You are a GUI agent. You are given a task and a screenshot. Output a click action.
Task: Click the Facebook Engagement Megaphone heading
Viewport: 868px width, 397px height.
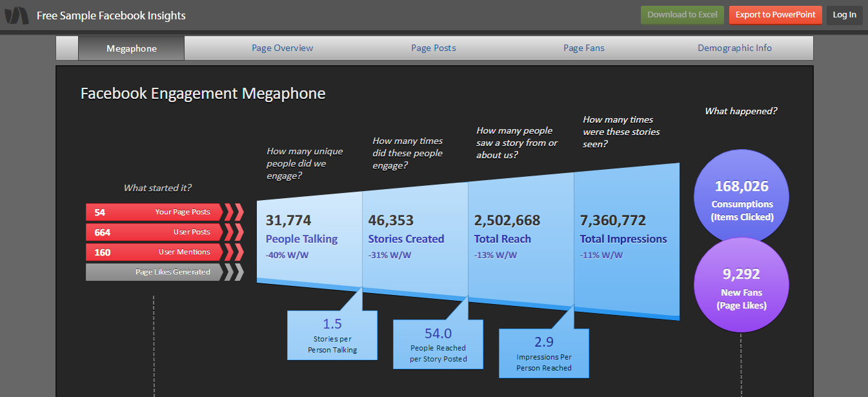coord(203,94)
